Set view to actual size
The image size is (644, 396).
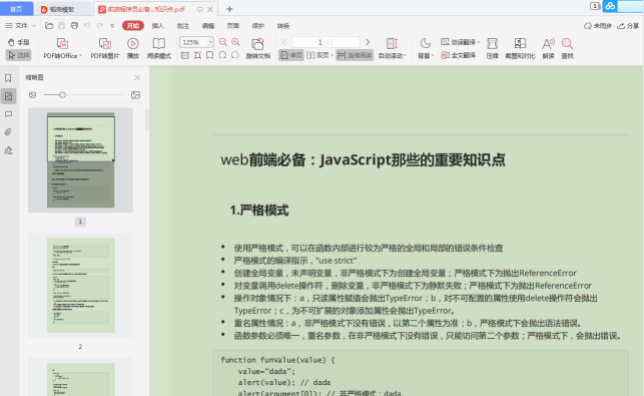[x=185, y=55]
